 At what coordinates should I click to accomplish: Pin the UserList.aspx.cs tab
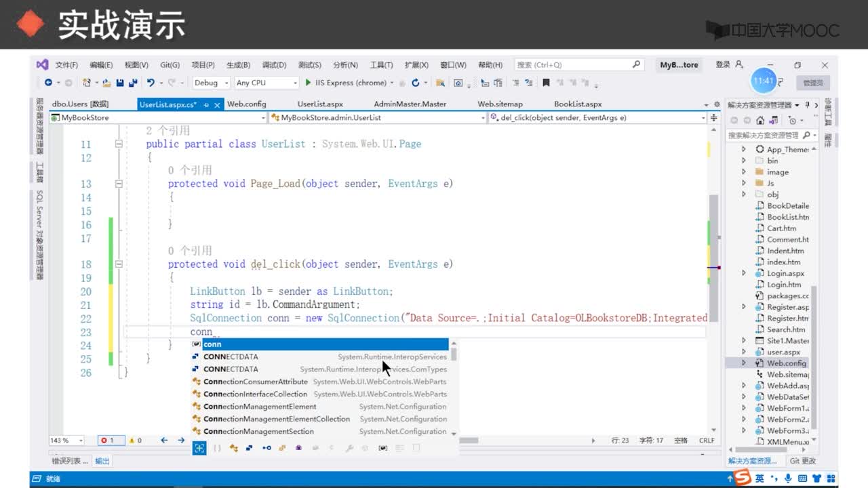click(x=205, y=104)
